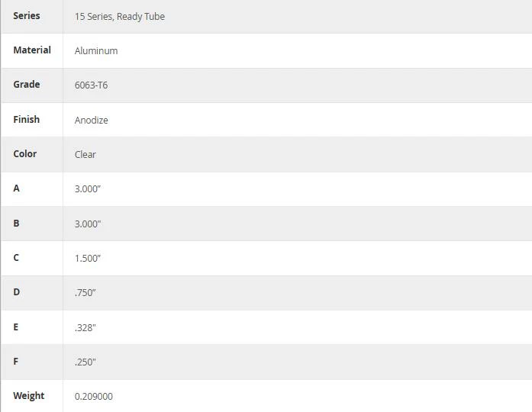This screenshot has height=412, width=532.
Task: Click the Finish label
Action: pyautogui.click(x=27, y=119)
